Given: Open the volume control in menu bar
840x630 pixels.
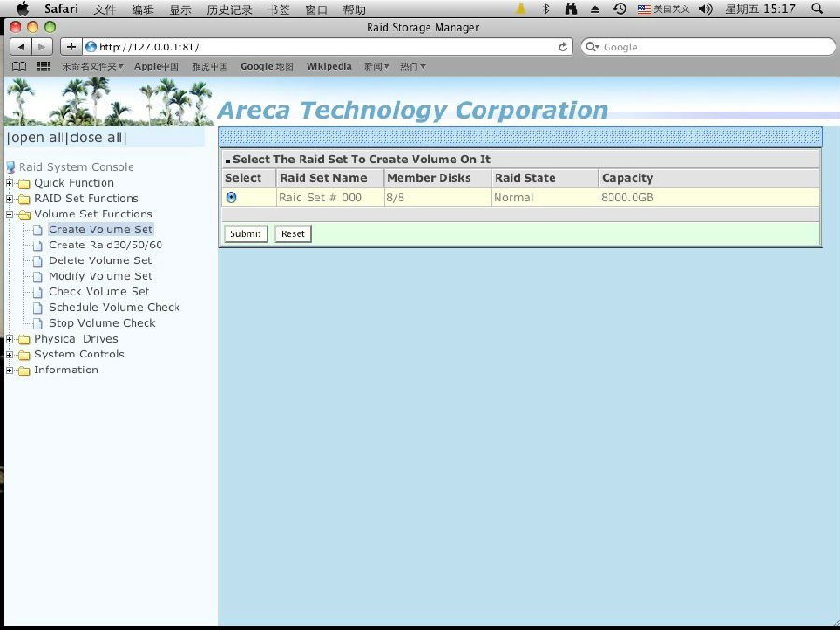Looking at the screenshot, I should [707, 8].
